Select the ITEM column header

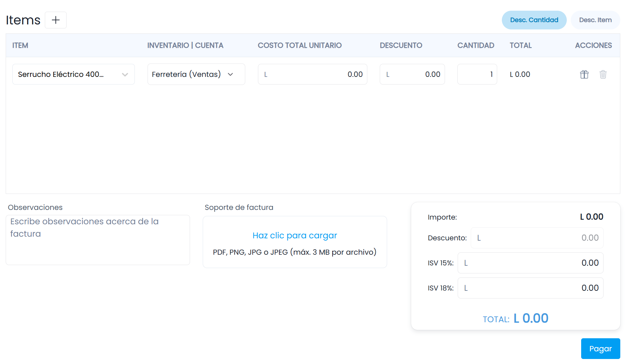point(20,45)
